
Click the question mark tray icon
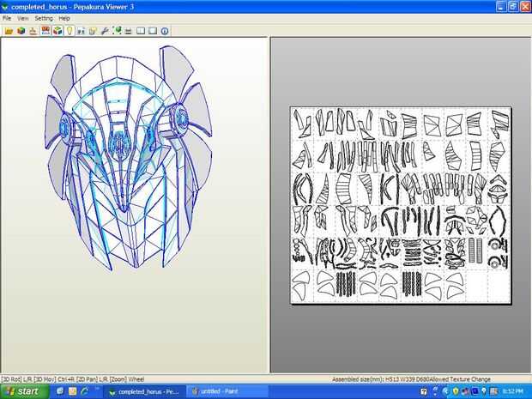tap(423, 391)
